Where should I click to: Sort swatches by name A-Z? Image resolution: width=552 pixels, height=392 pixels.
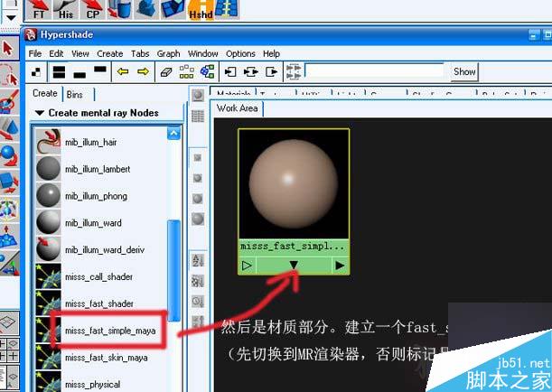tap(197, 261)
